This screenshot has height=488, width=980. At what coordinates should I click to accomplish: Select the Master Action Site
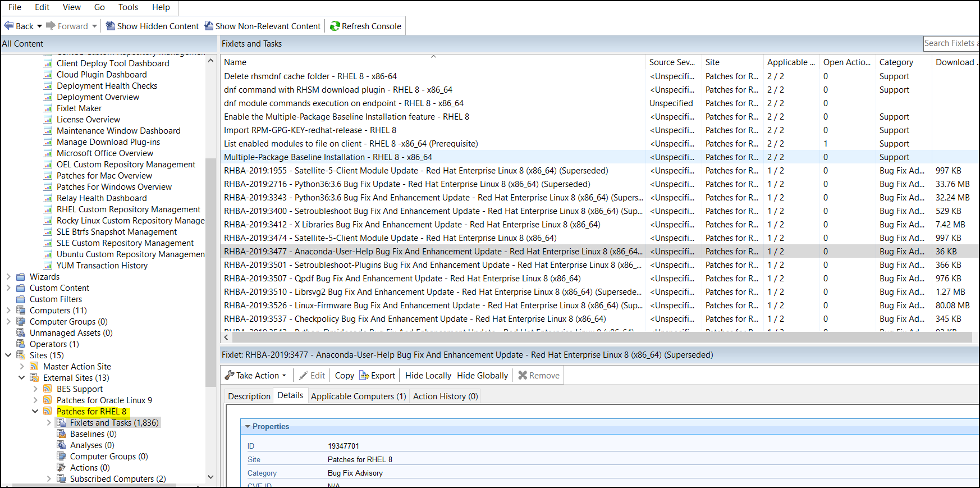click(77, 367)
